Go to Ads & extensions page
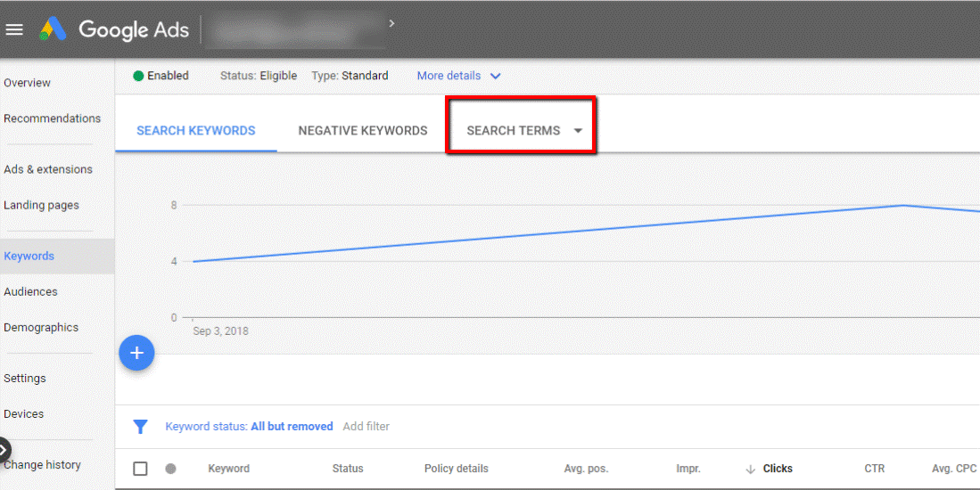This screenshot has height=490, width=980. click(48, 169)
